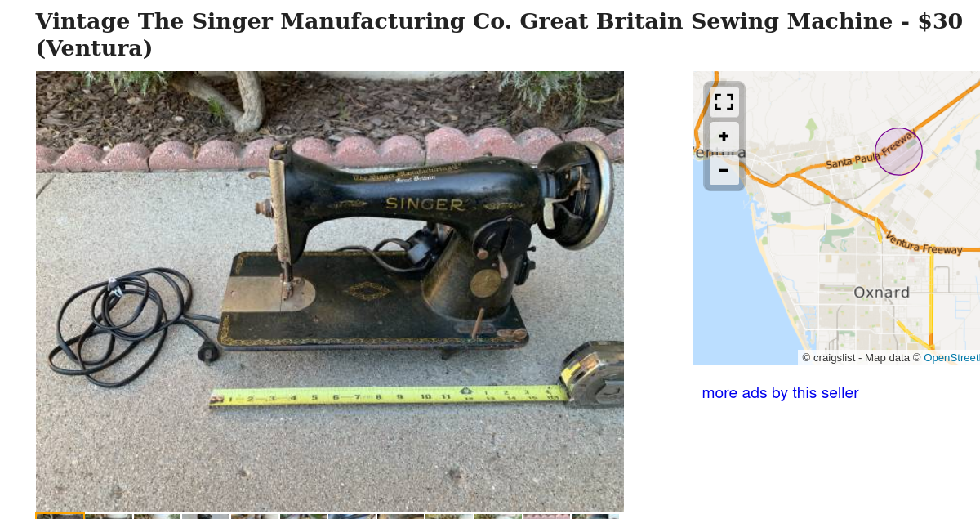Click the craigslist map data attribution text
The height and width of the screenshot is (519, 980).
[x=861, y=357]
